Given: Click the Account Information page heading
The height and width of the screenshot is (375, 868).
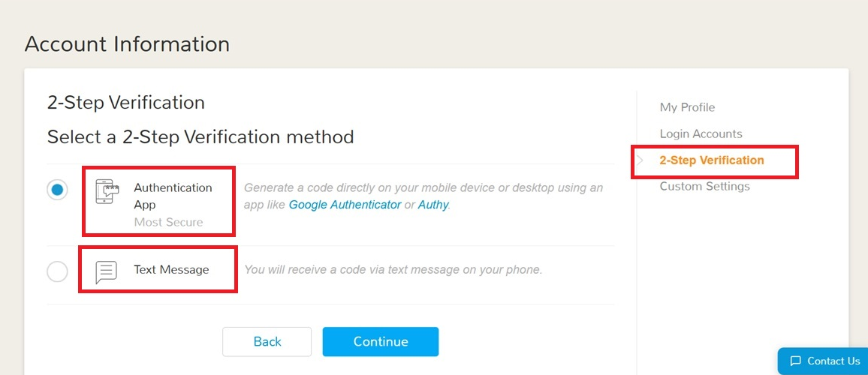Looking at the screenshot, I should click(127, 44).
